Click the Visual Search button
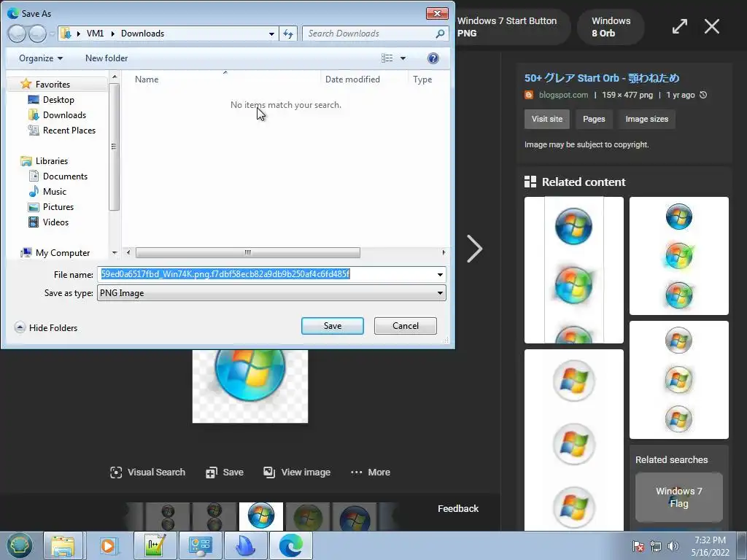Viewport: 747px width, 560px height. click(x=147, y=472)
